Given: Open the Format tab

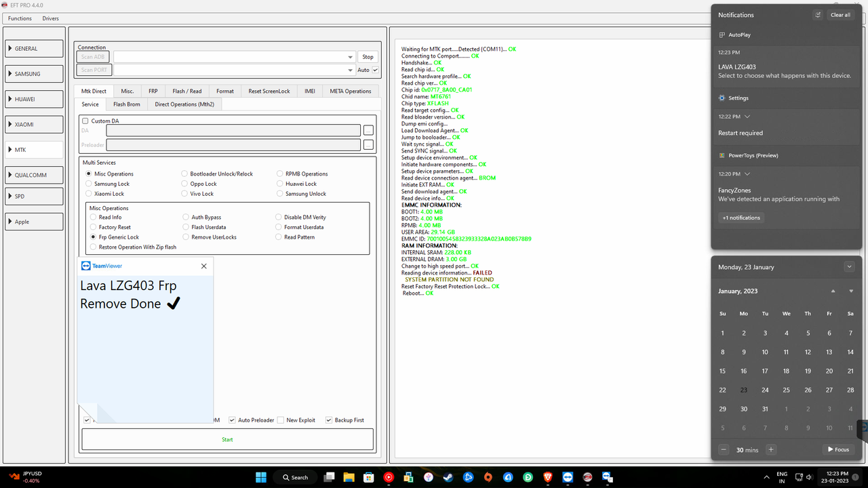Looking at the screenshot, I should click(x=225, y=91).
